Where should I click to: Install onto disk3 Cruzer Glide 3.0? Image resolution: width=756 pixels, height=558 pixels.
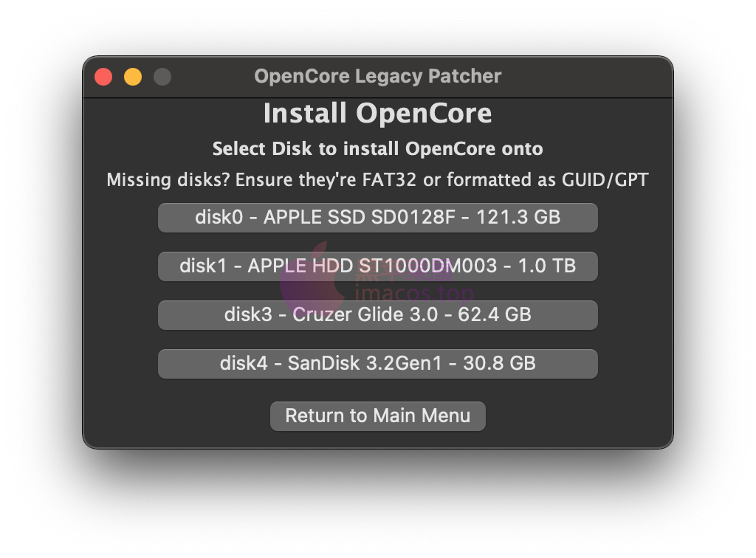pos(377,315)
